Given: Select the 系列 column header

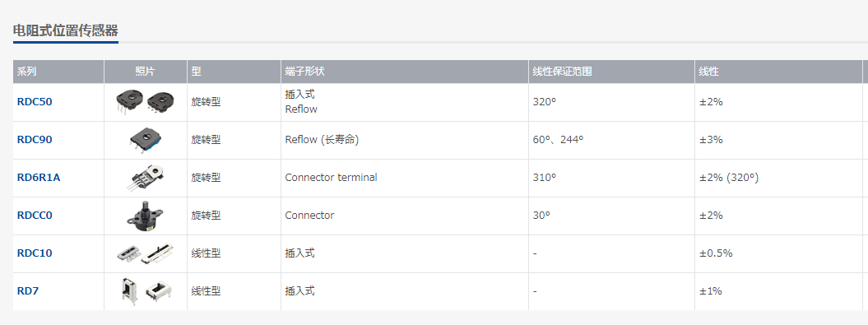Looking at the screenshot, I should point(58,72).
